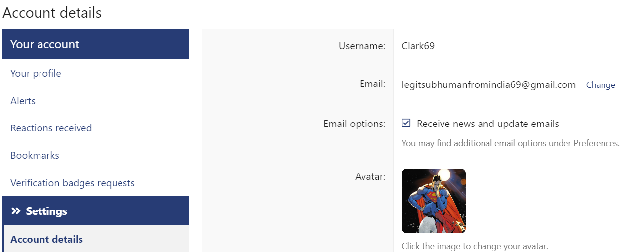Open Your profile in the sidebar
This screenshot has width=644, height=252.
coord(36,73)
